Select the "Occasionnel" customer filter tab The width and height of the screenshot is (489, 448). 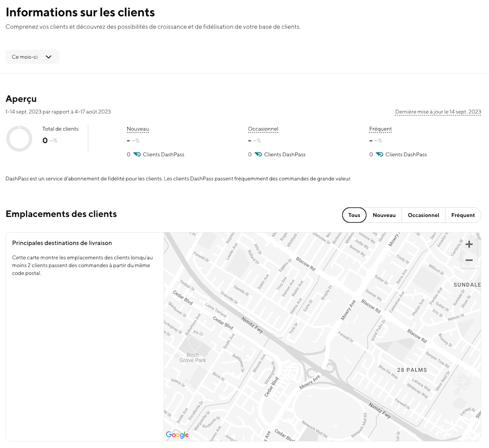(x=423, y=215)
